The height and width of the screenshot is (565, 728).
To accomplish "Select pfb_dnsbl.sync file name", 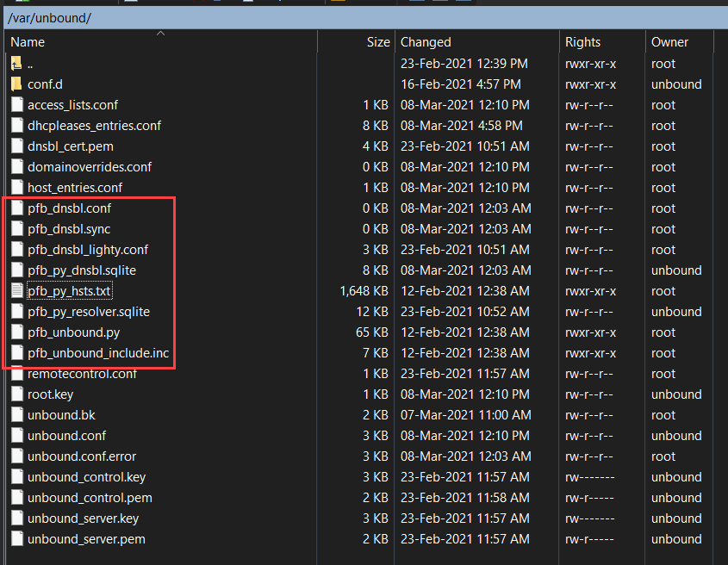I will pos(69,229).
